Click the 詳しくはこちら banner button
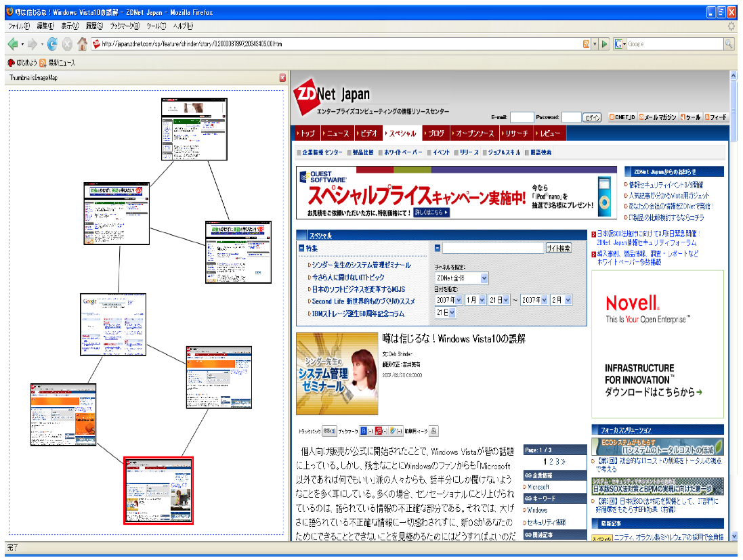Viewport: 743px width, 560px height. [431, 212]
